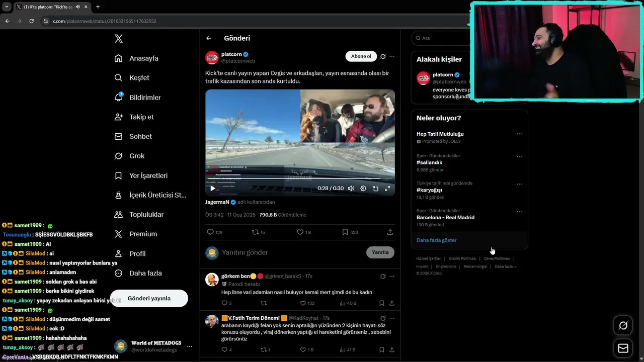
Task: Grok explain görkem ben's reply
Action: pos(383,276)
